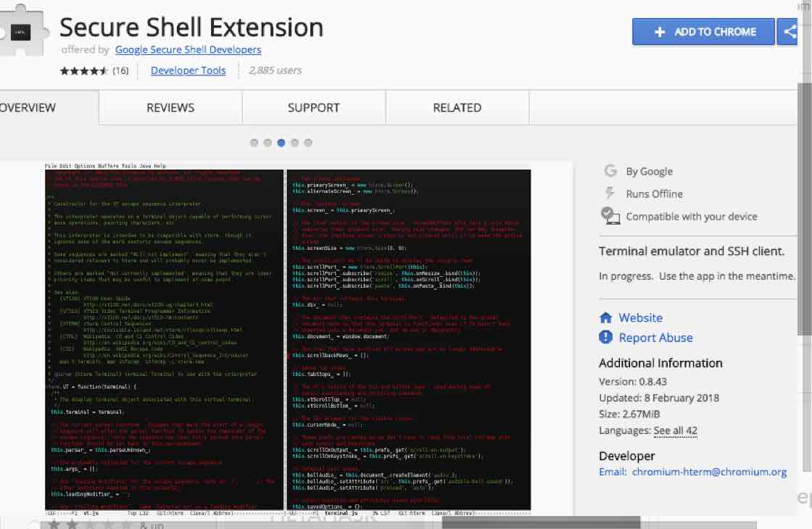Click the Secure Shell extension puzzle icon
The image size is (812, 529).
coord(22,30)
